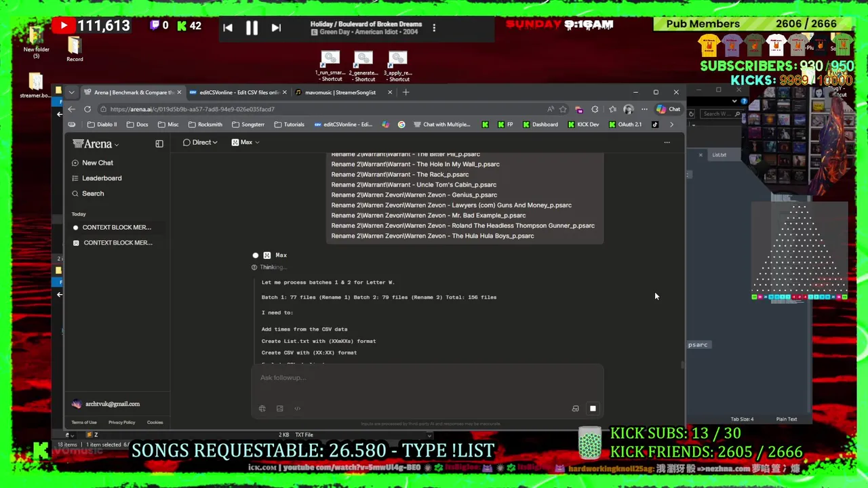Reload the arena.ai page
868x488 pixels.
(x=87, y=109)
